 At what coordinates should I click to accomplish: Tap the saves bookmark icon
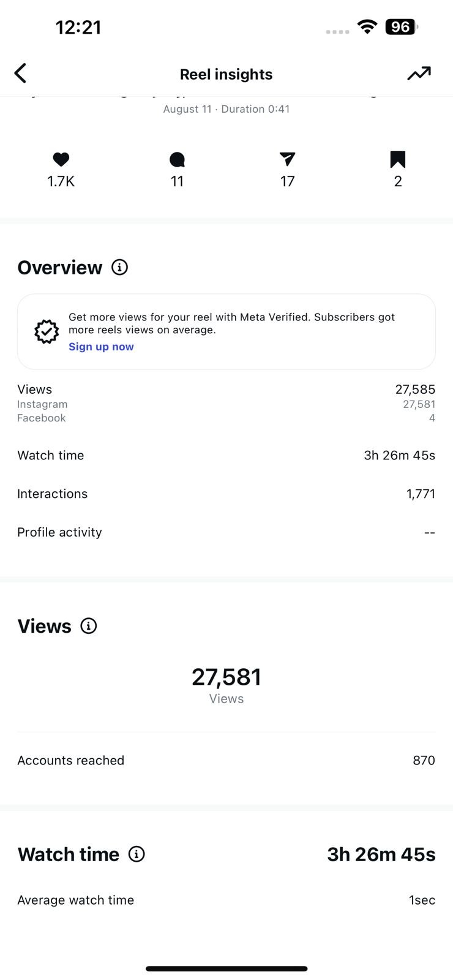pos(398,160)
